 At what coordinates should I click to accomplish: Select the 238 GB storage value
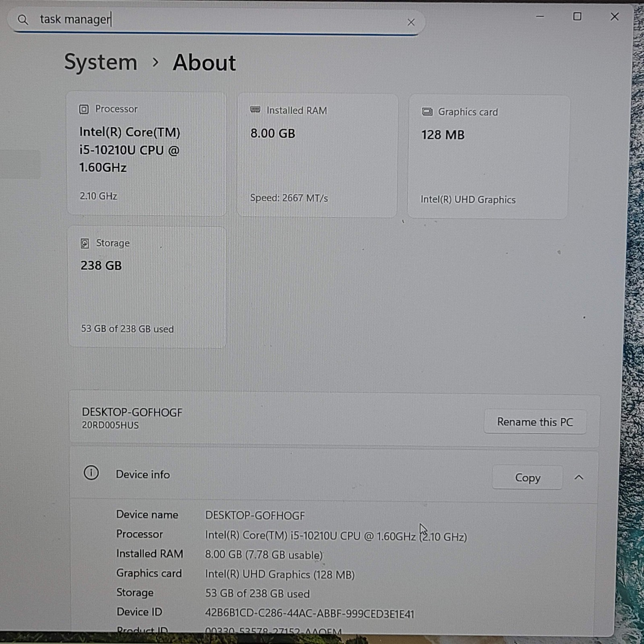click(101, 266)
